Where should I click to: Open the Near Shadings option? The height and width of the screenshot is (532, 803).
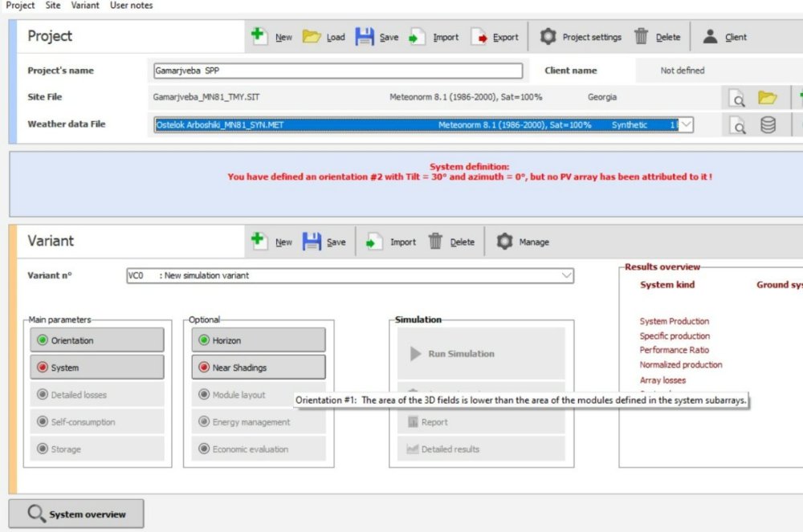(259, 368)
